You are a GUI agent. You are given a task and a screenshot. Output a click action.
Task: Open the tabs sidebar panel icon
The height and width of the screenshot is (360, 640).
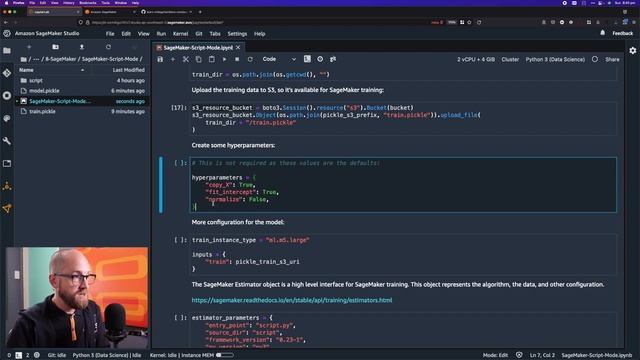click(7, 163)
